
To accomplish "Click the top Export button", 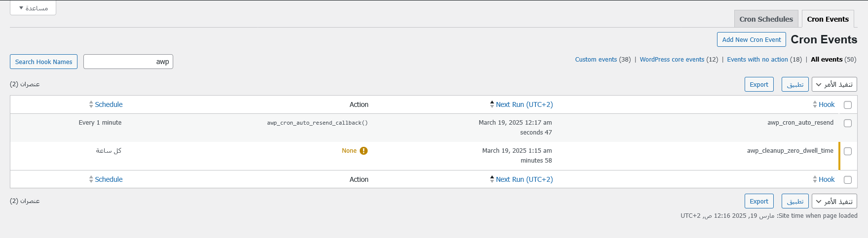I will (x=758, y=84).
